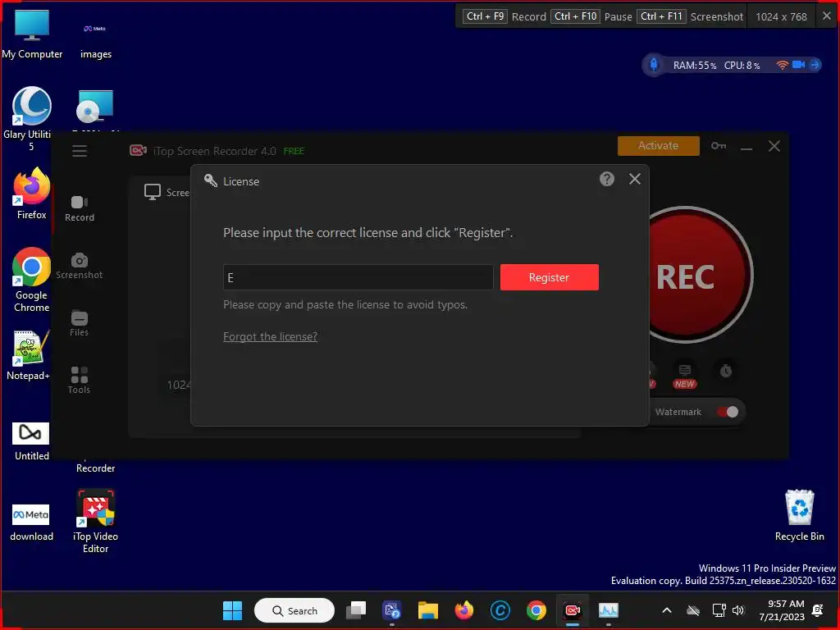
Task: Open Google Chrome desktop shortcut
Action: (x=32, y=280)
